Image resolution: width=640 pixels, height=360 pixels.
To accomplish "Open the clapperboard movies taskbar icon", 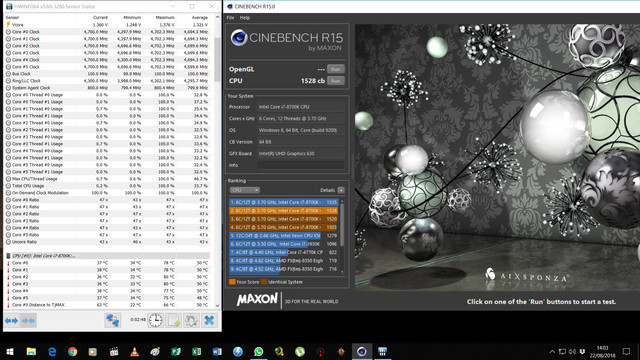I will (x=114, y=351).
